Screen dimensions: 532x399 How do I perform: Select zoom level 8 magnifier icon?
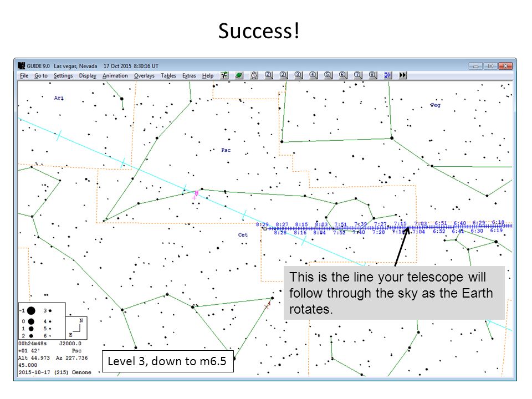(373, 75)
